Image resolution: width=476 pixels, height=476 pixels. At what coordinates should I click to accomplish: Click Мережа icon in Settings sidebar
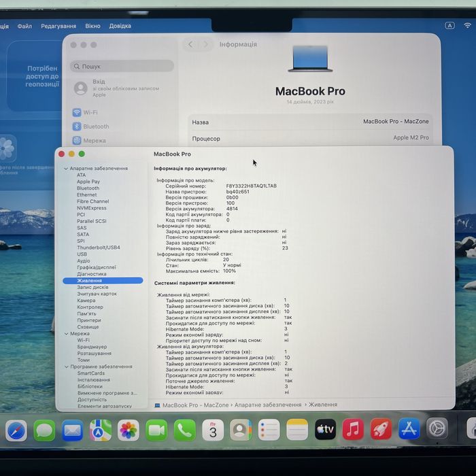click(x=76, y=140)
